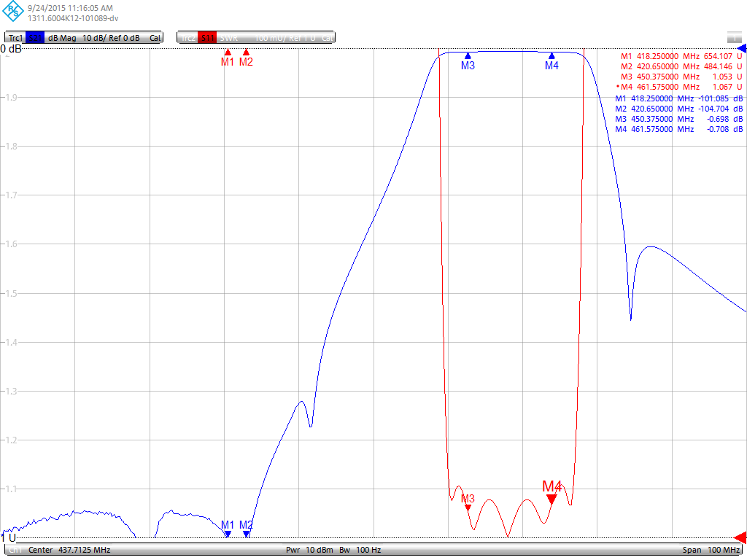This screenshot has height=560, width=747.
Task: Click the Center 437.7125 MHz field
Action: point(69,550)
